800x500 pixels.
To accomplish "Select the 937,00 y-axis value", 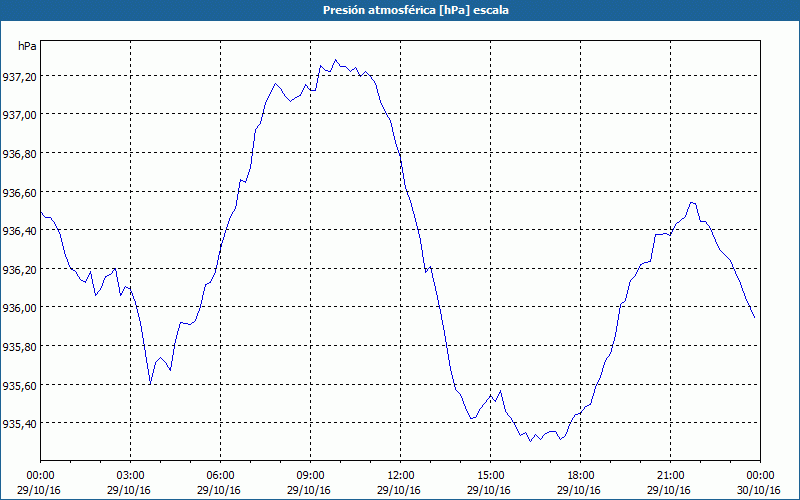I will (19, 116).
